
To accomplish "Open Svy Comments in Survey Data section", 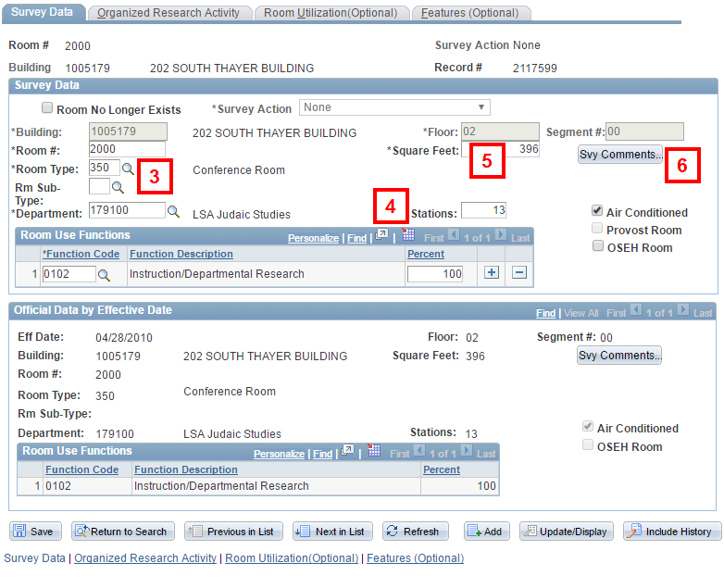I will pyautogui.click(x=620, y=155).
